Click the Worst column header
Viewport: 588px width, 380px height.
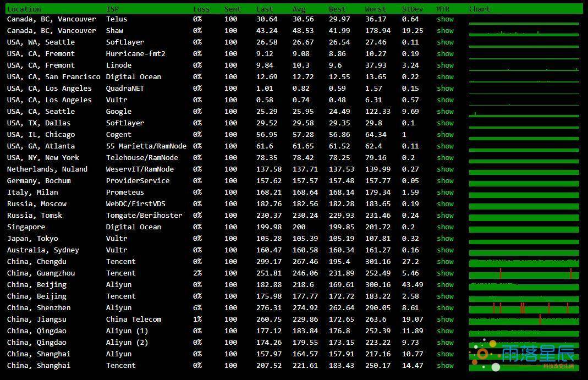375,9
